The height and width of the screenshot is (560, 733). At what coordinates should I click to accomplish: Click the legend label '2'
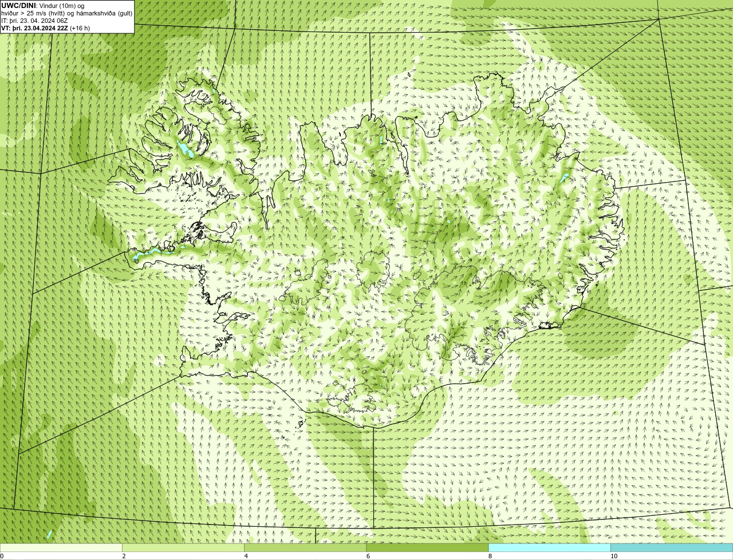tap(124, 556)
